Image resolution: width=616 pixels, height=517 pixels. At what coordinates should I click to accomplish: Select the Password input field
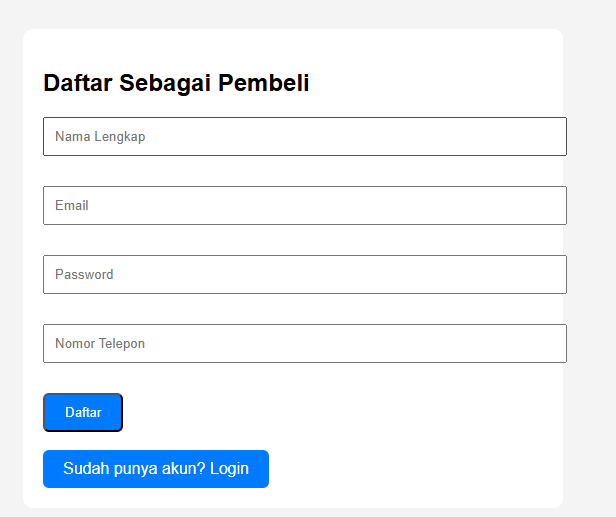(305, 274)
